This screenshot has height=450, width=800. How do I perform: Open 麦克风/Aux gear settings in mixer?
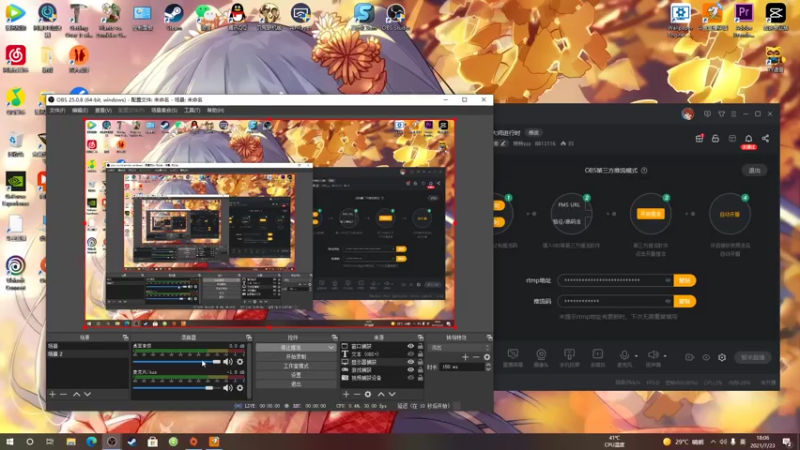point(240,388)
